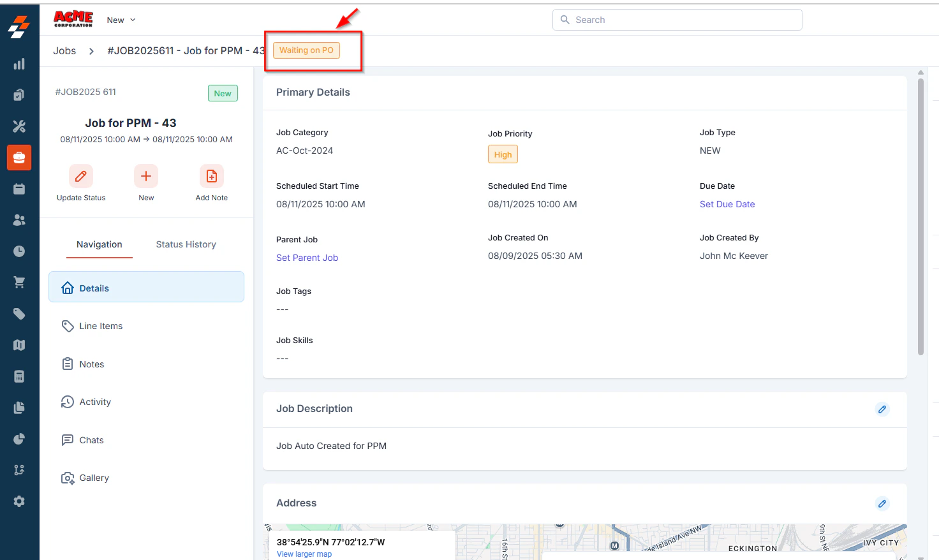939x560 pixels.
Task: Open the map sidebar icon
Action: click(19, 345)
